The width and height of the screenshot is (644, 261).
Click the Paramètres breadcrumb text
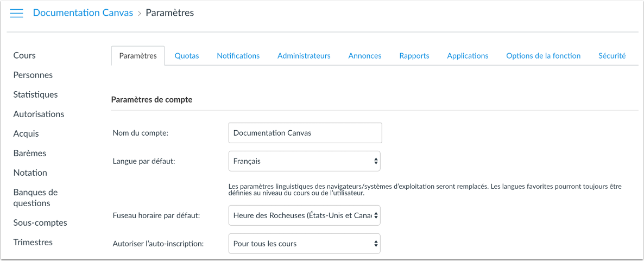[169, 12]
